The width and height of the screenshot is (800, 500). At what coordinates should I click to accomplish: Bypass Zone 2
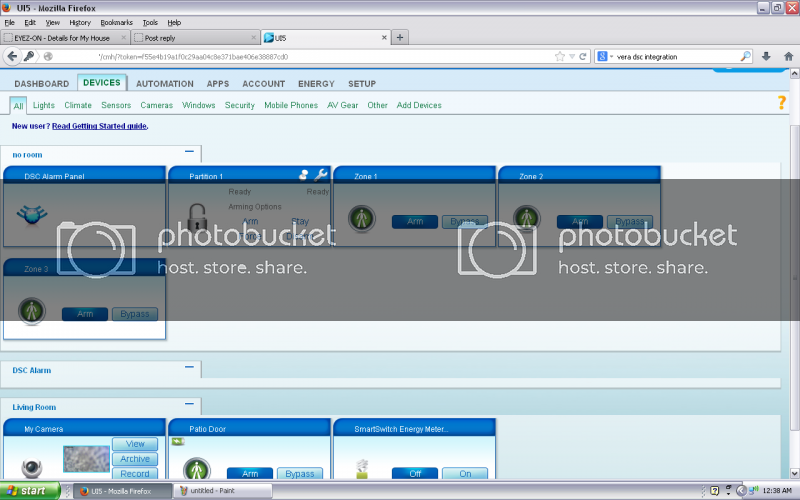pyautogui.click(x=630, y=221)
